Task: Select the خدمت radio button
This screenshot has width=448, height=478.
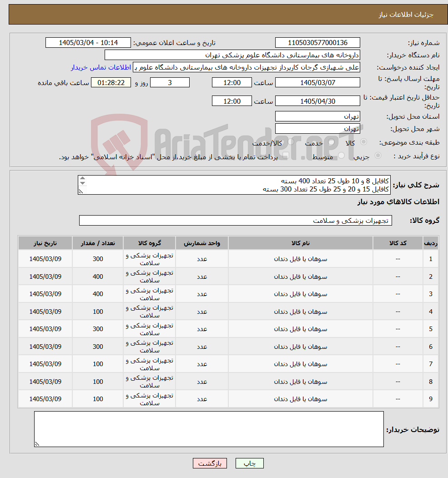Action: coord(331,142)
